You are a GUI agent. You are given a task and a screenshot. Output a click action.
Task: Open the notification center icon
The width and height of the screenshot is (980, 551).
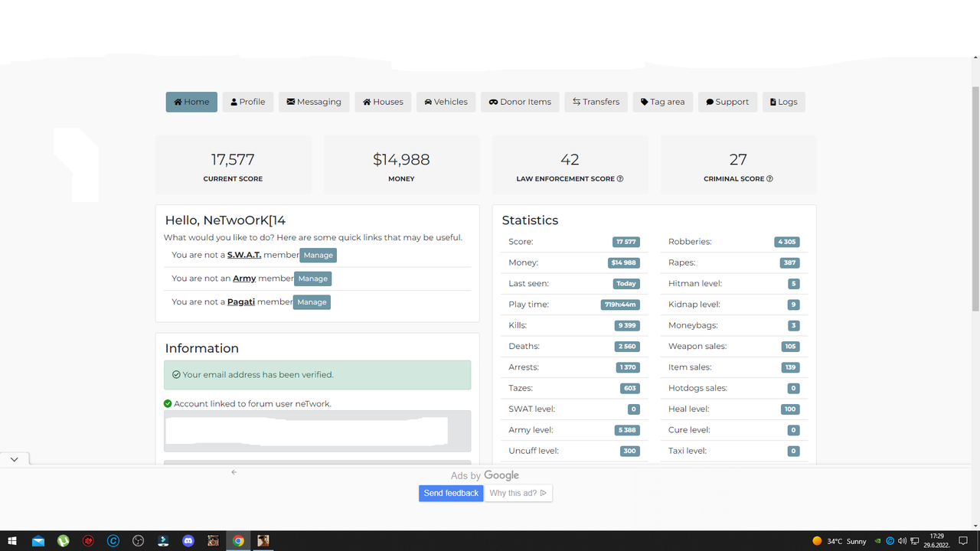[963, 541]
